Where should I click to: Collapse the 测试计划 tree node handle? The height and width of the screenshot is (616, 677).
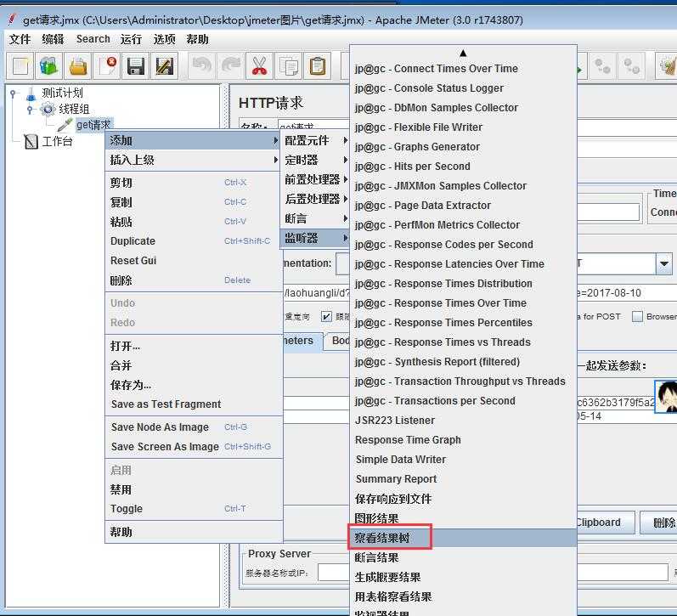coord(13,93)
